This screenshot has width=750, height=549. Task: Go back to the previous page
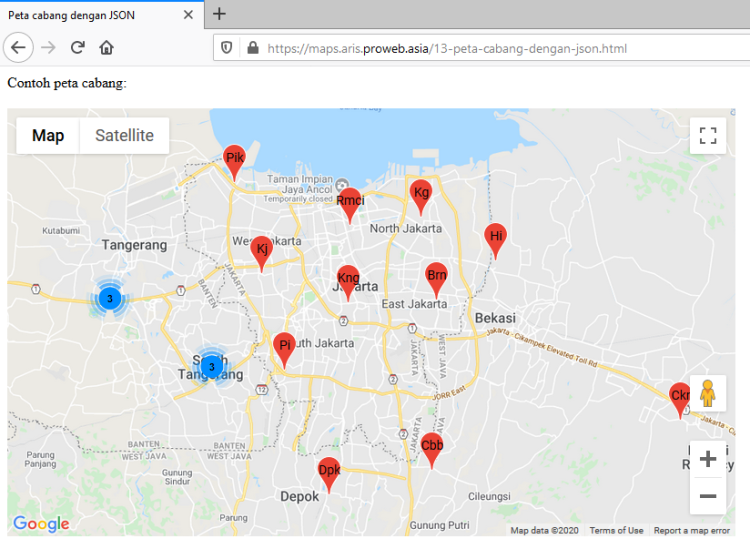[x=18, y=47]
